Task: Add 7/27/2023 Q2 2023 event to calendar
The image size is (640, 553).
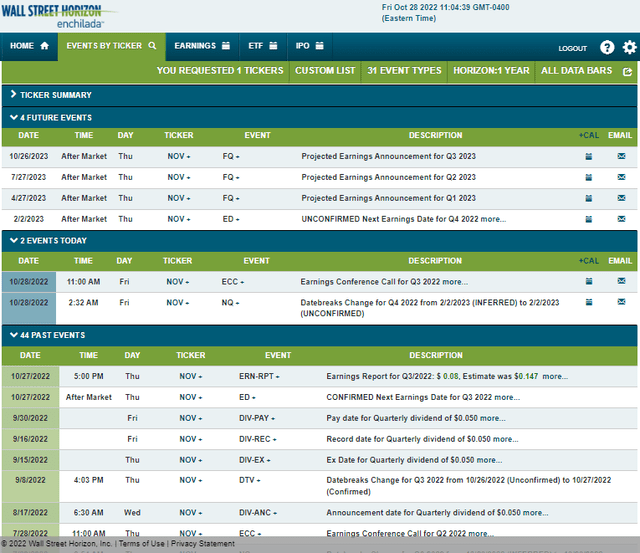Action: [589, 177]
